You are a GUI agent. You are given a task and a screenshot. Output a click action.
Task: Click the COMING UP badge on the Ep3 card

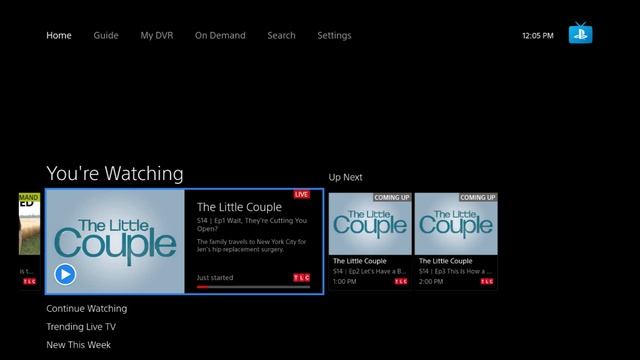click(478, 198)
